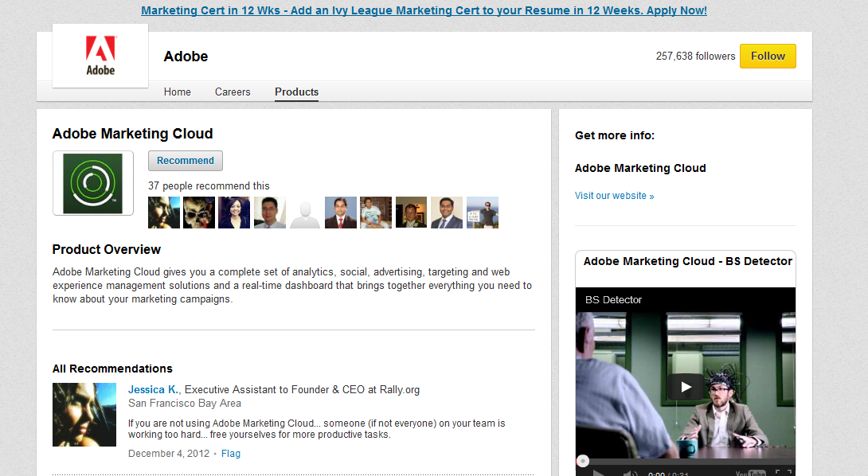This screenshot has height=476, width=868.
Task: Open the recommender photo with framed picture behind
Action: pyautogui.click(x=411, y=213)
